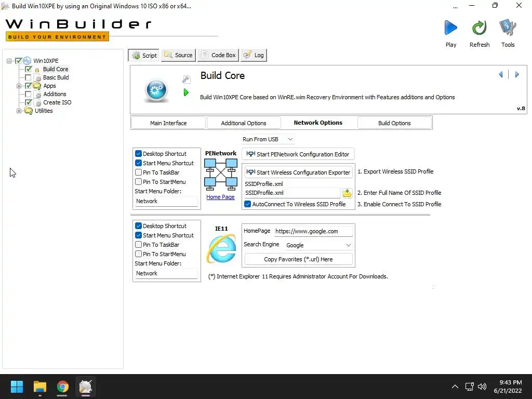Click PENetwork Start Menu Folder field

pyautogui.click(x=166, y=201)
